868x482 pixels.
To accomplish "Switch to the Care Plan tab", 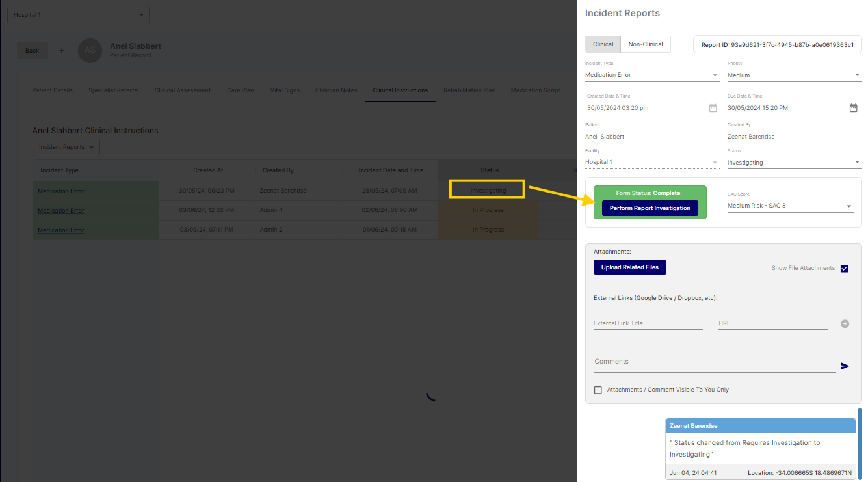I will pyautogui.click(x=240, y=90).
